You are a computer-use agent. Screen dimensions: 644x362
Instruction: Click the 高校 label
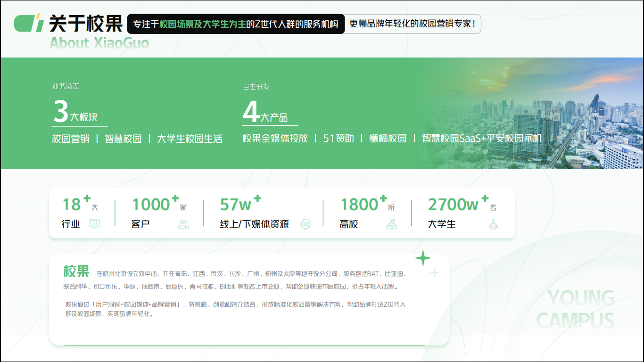[x=349, y=224]
